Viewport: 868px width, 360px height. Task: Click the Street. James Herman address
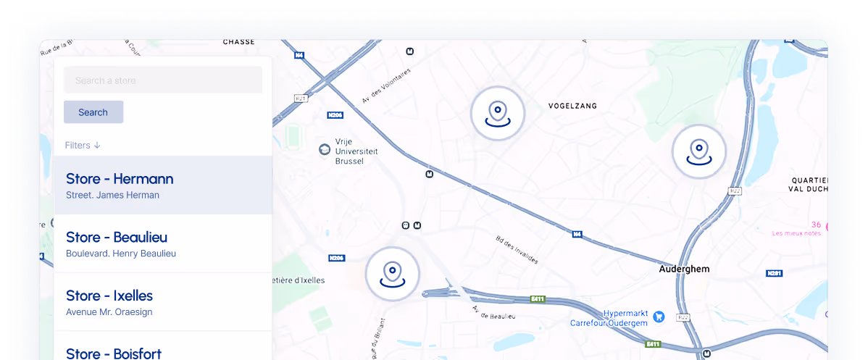112,195
